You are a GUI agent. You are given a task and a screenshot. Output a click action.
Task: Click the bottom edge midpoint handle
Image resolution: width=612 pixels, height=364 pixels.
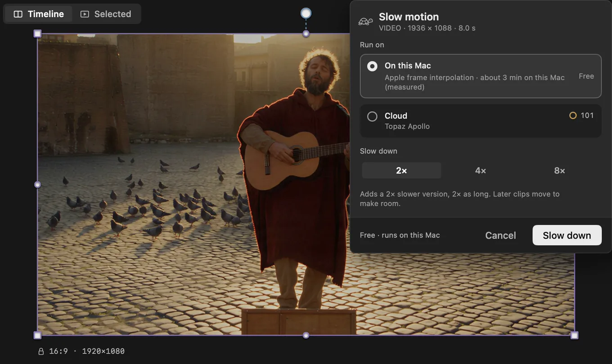306,335
